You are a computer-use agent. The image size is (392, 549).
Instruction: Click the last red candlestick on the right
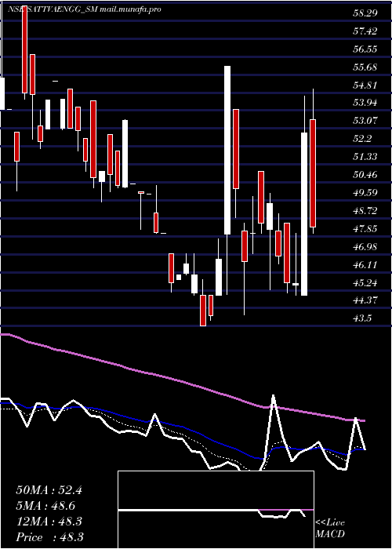[313, 173]
